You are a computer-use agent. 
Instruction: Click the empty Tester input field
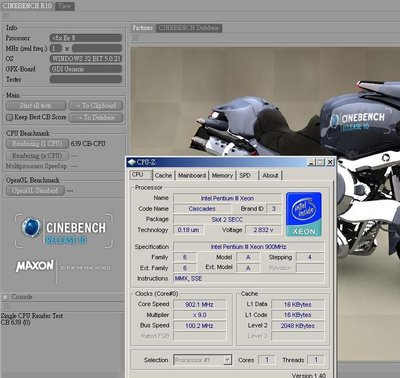tap(86, 79)
